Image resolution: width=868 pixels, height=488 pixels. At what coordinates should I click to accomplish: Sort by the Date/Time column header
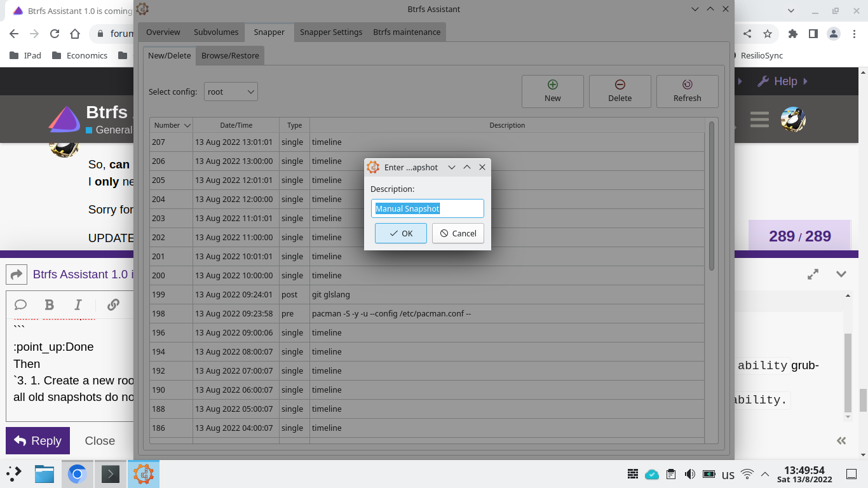236,125
